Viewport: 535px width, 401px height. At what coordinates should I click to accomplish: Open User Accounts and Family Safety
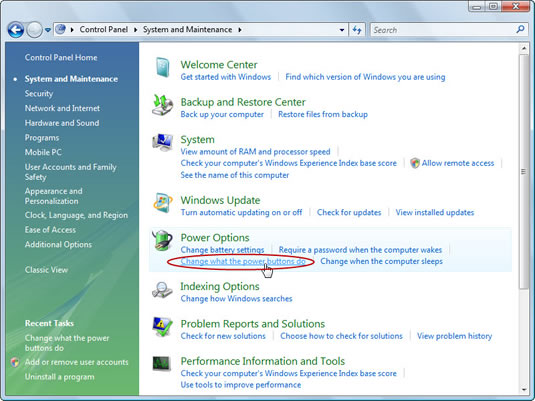(70, 172)
